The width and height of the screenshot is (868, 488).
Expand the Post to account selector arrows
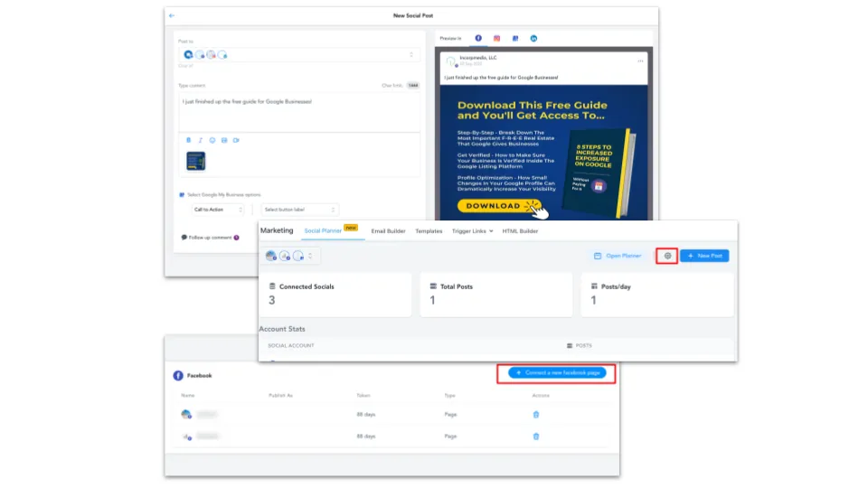tap(410, 54)
